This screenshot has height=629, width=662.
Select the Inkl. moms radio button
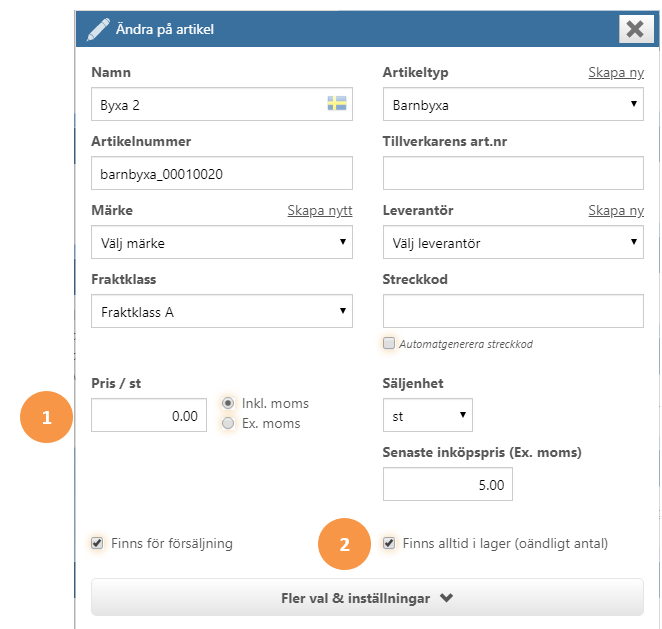pyautogui.click(x=228, y=403)
